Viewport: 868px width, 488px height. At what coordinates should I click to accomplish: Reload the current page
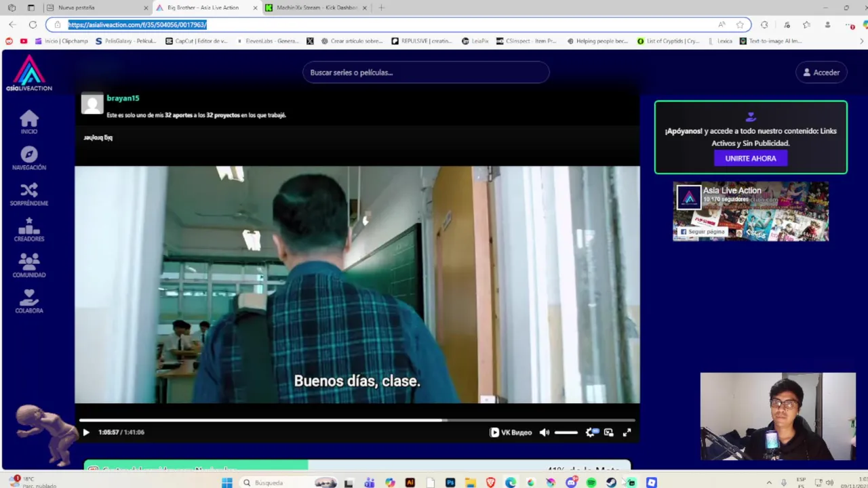pos(33,24)
